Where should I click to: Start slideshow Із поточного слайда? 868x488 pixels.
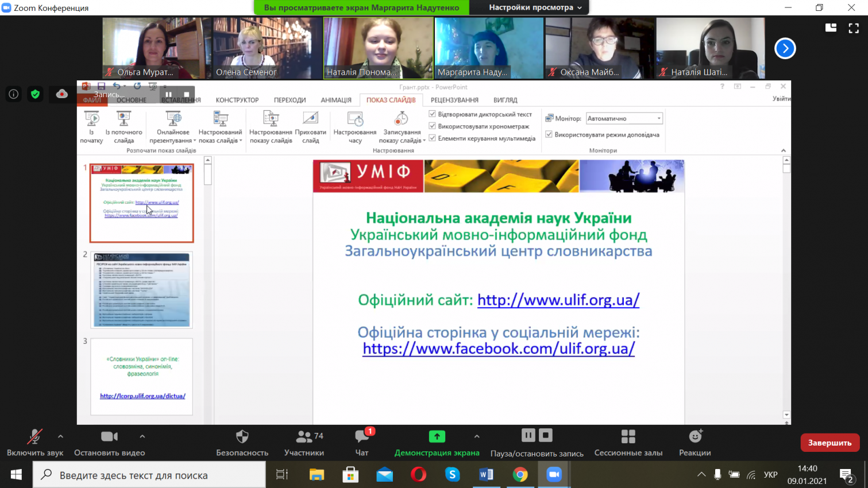click(124, 127)
